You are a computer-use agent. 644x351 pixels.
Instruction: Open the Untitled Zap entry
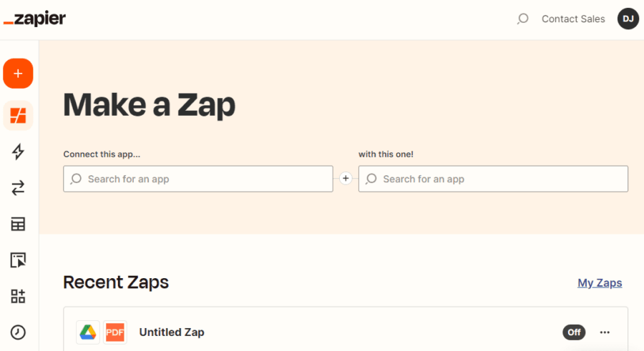(x=172, y=332)
